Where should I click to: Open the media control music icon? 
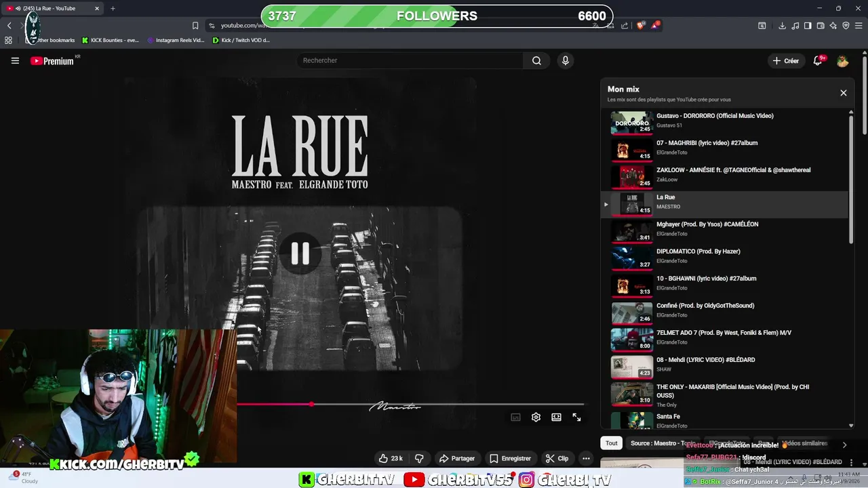coord(795,25)
